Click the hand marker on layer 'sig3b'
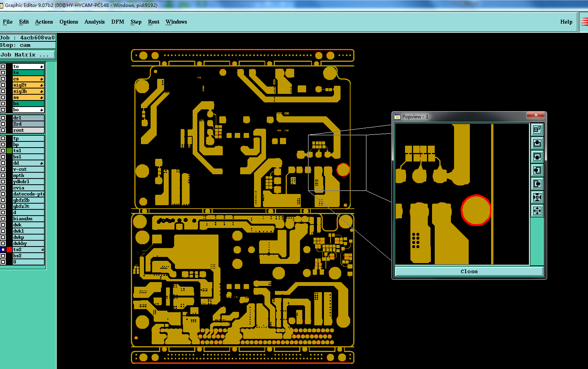The image size is (588, 369). click(x=42, y=92)
